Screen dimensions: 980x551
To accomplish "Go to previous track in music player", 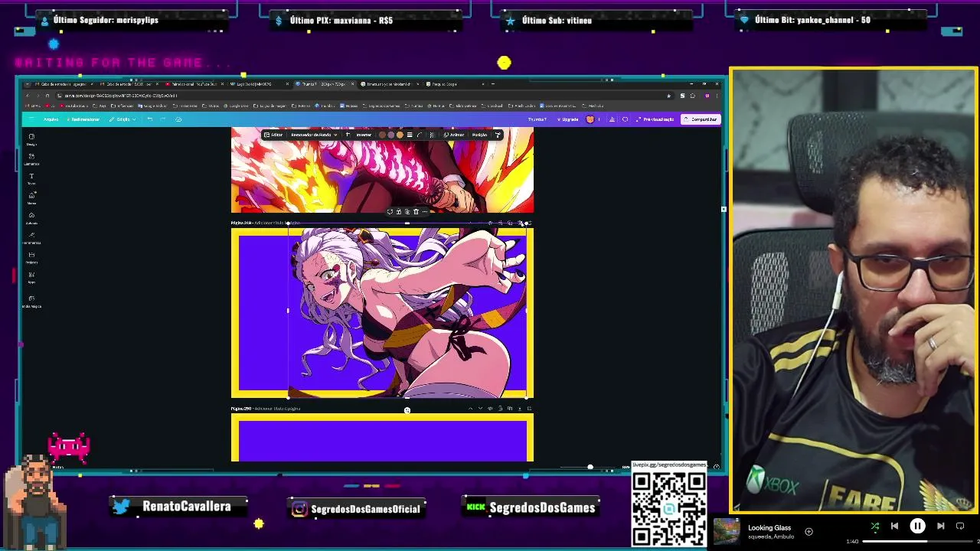I will [x=894, y=527].
